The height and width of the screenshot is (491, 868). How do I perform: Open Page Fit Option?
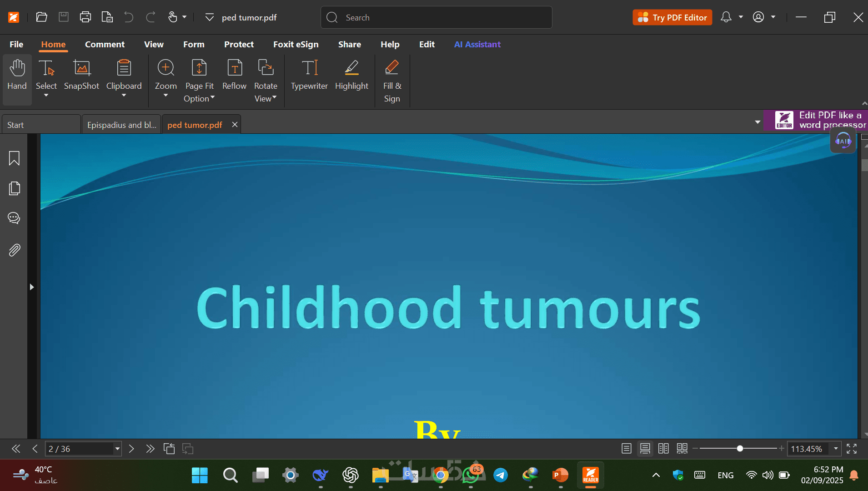[199, 81]
